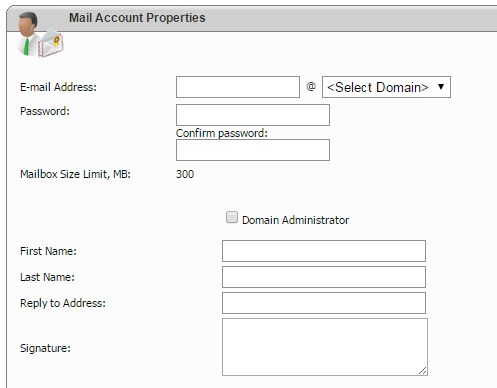The image size is (497, 388).
Task: Click the First Name text box
Action: 324,251
